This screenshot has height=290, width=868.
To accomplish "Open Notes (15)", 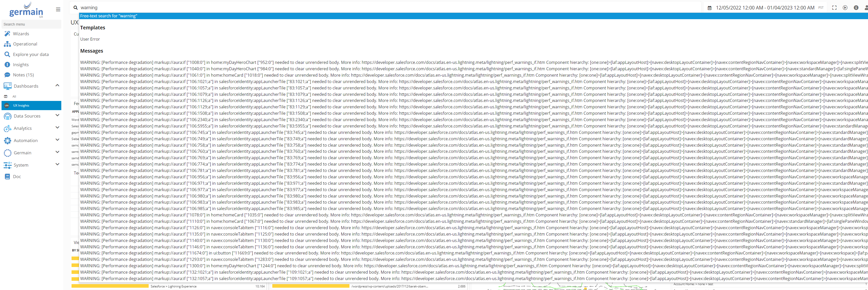I will coord(23,75).
